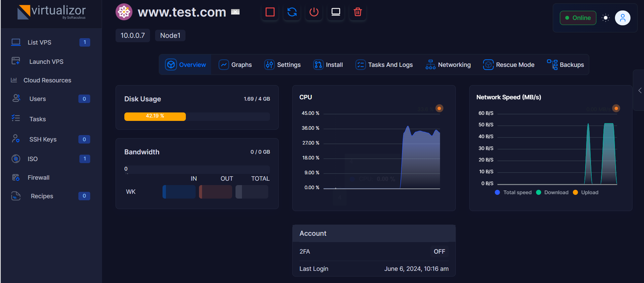644x283 pixels.
Task: Click the 2FA OFF status
Action: (439, 252)
